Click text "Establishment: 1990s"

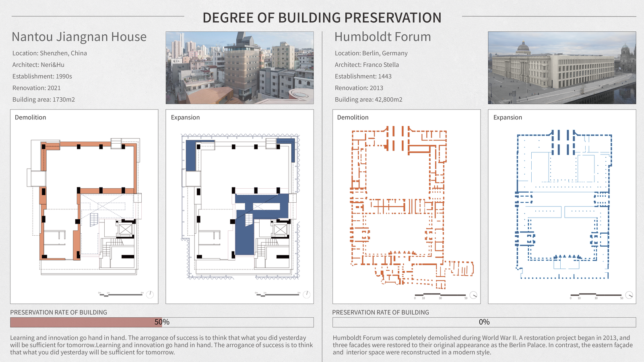[42, 76]
